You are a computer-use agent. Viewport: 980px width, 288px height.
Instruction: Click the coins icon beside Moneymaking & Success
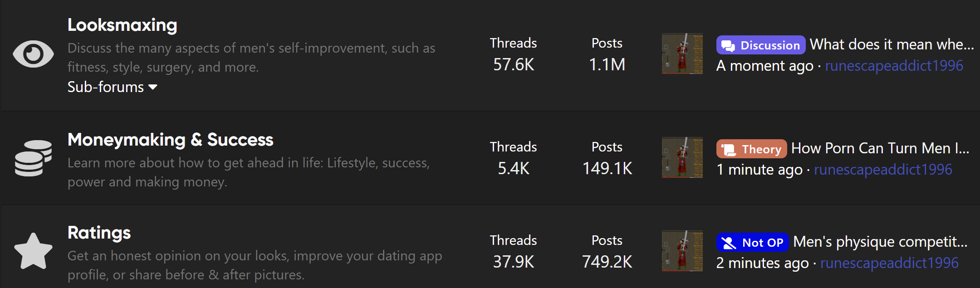click(33, 158)
